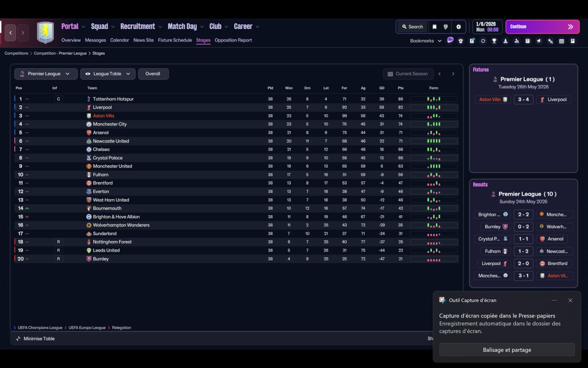Click the calendar grid icon in bookmarks bar
Image resolution: width=588 pixels, height=368 pixels.
click(x=561, y=41)
